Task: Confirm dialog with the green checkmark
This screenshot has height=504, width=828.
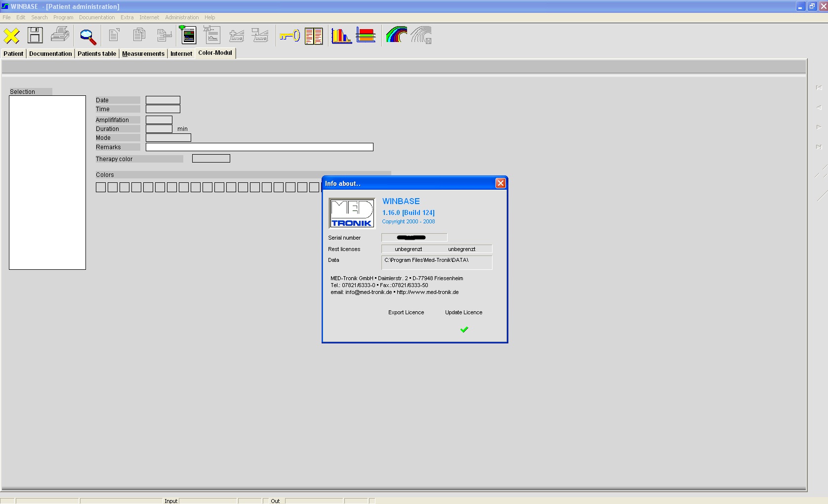Action: (x=464, y=330)
